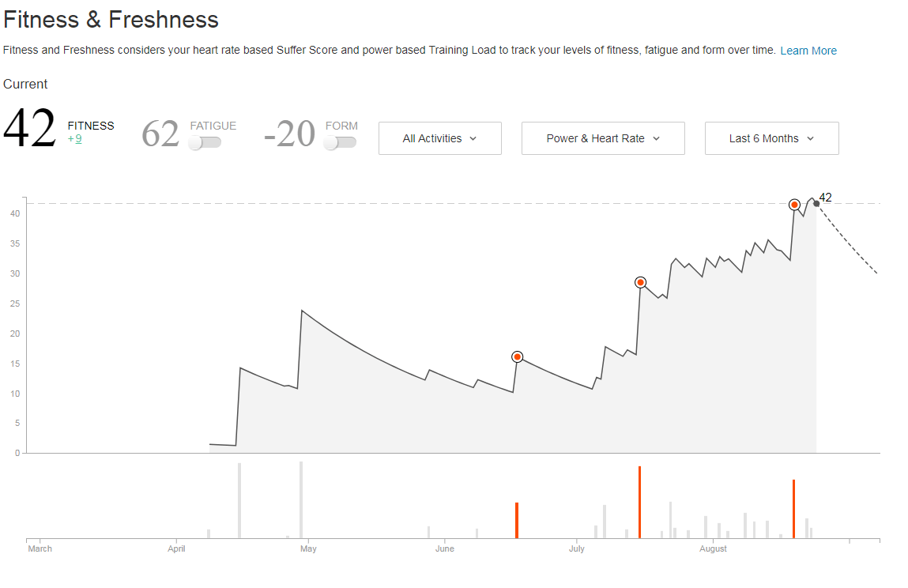908x588 pixels.
Task: Select the tall gray bar just before May
Action: [301, 499]
